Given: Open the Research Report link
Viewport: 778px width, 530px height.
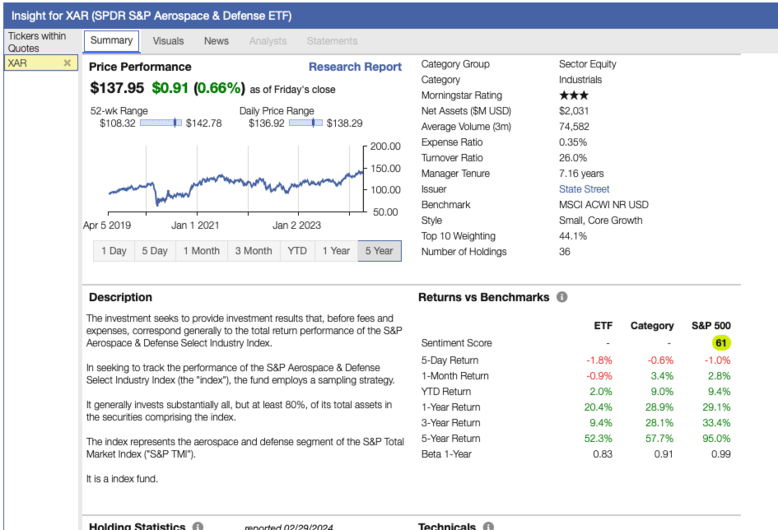Looking at the screenshot, I should 355,66.
